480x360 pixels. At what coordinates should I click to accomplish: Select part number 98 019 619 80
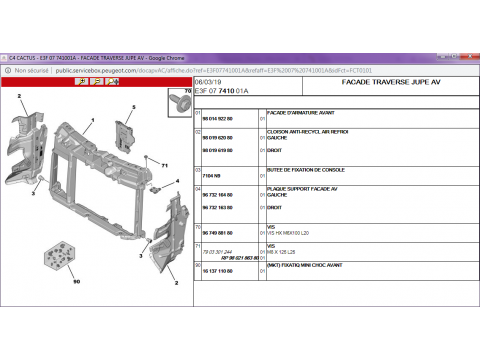pos(218,150)
